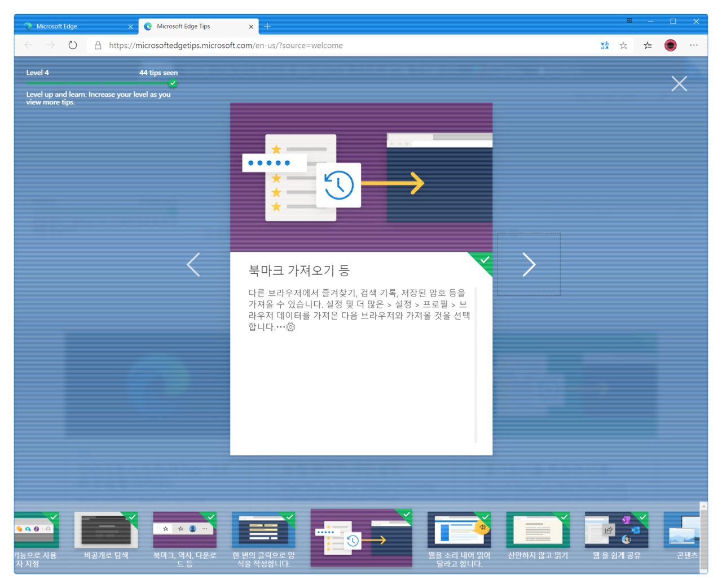Click the 'Level 4' label
The image size is (722, 588).
(38, 73)
